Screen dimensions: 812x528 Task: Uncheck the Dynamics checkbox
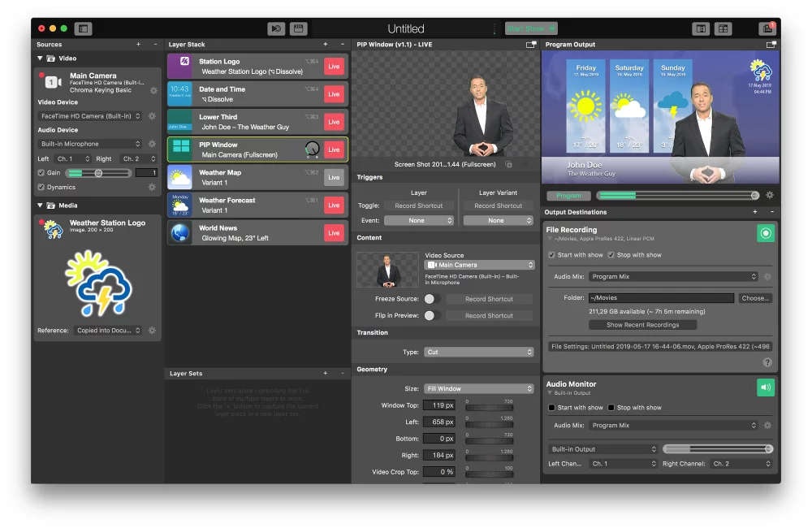click(41, 187)
